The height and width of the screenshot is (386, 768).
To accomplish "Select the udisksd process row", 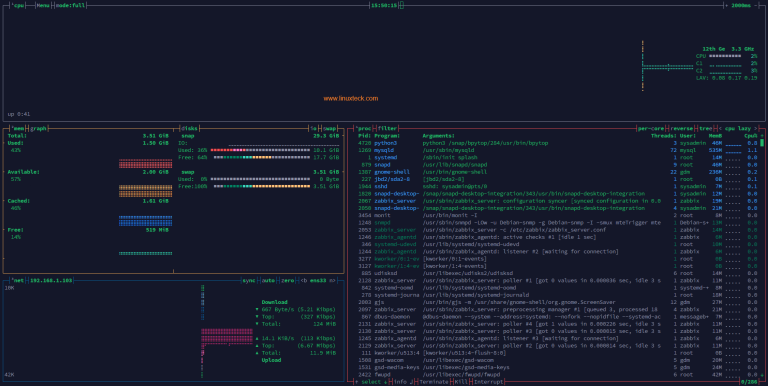I will point(557,273).
